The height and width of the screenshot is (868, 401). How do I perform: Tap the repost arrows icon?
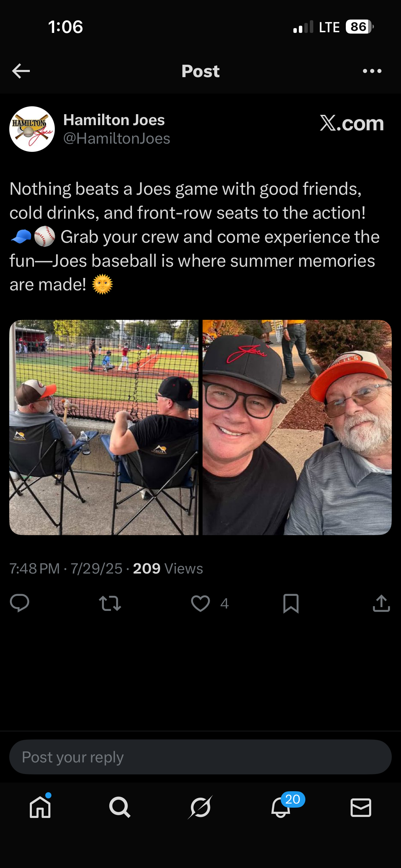coord(110,603)
